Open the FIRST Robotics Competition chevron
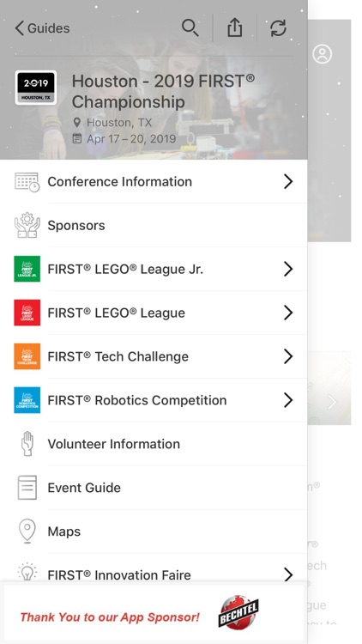The image size is (362, 644). pyautogui.click(x=288, y=400)
